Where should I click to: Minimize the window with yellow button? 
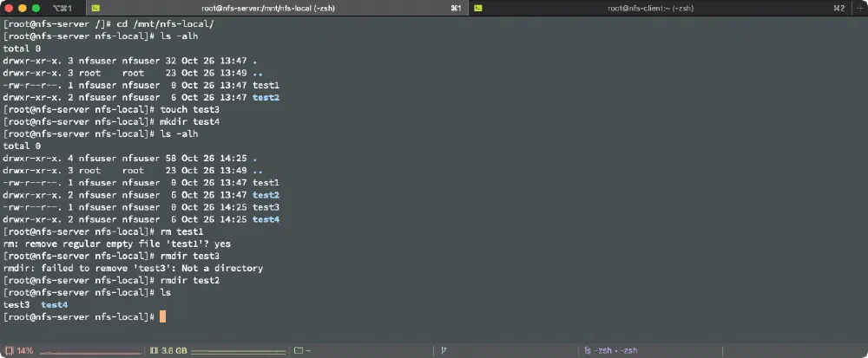(x=23, y=9)
